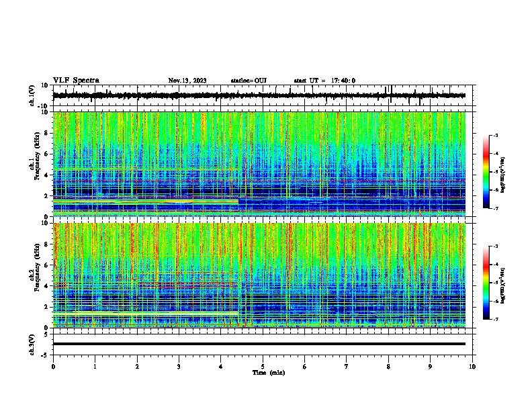Click the ch.2 spectrogram color bar

[486, 283]
